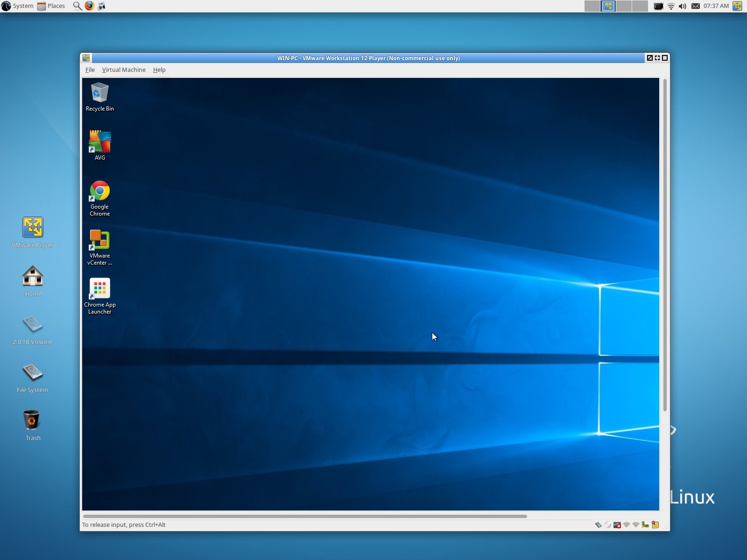Open the mail envelope indicator
This screenshot has width=747, height=560.
696,6
